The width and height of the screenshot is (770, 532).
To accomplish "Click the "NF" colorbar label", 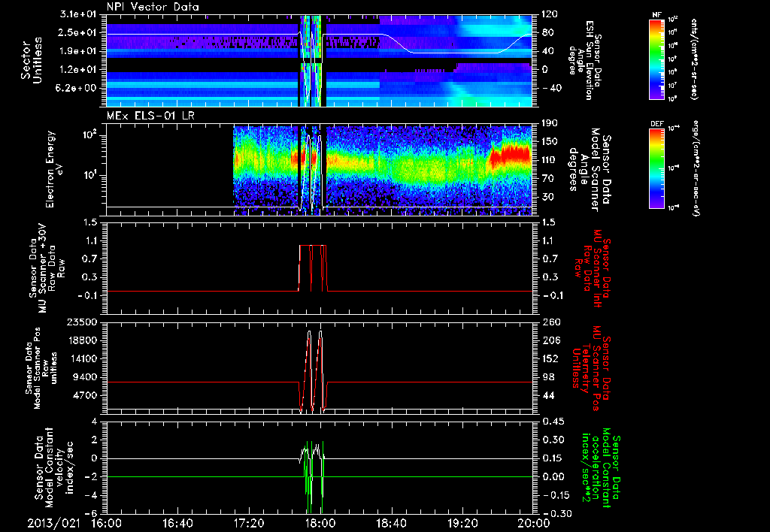I will point(656,15).
